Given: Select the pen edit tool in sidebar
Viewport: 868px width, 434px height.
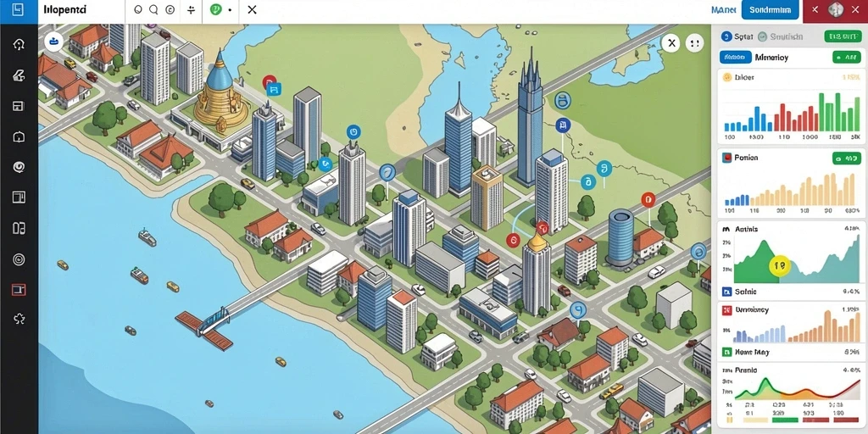Looking at the screenshot, I should 19,75.
